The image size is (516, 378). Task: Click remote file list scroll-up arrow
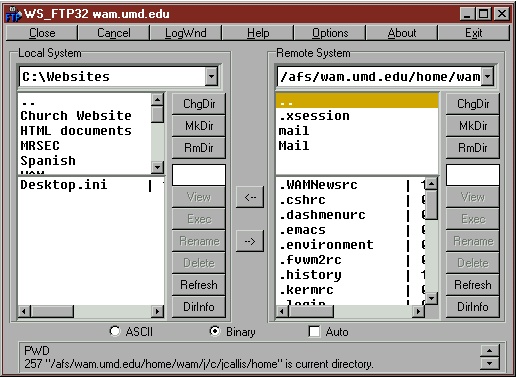pos(431,183)
